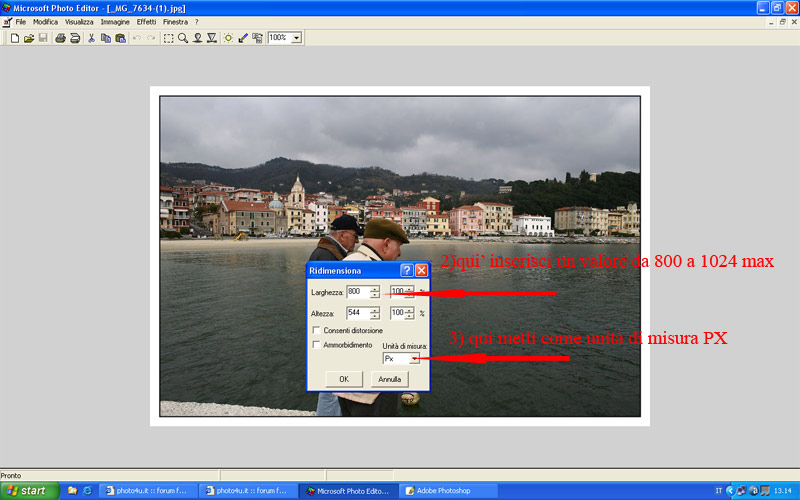
Task: Open the Effetti menu
Action: point(146,21)
